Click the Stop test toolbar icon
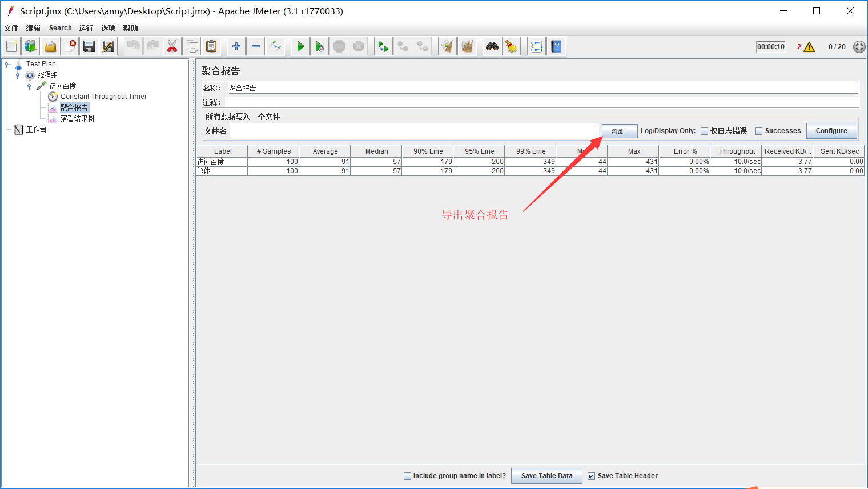868x489 pixels. [339, 46]
